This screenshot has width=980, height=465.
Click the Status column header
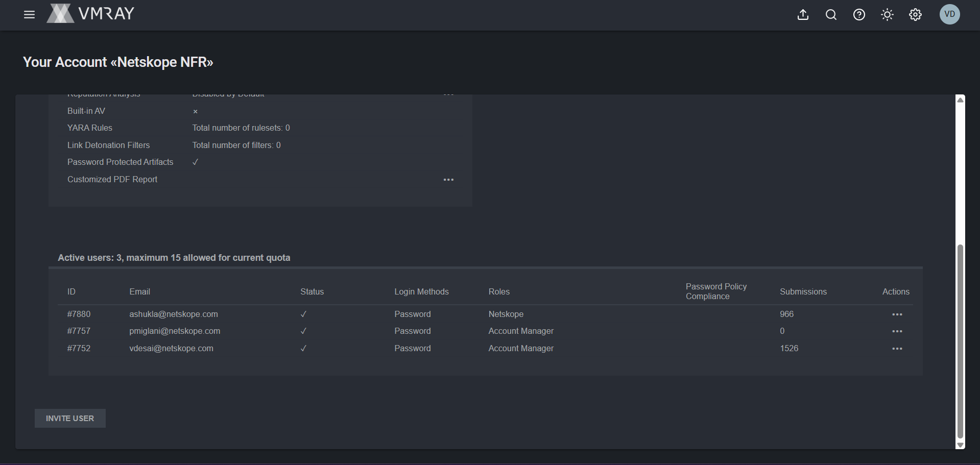(x=312, y=291)
